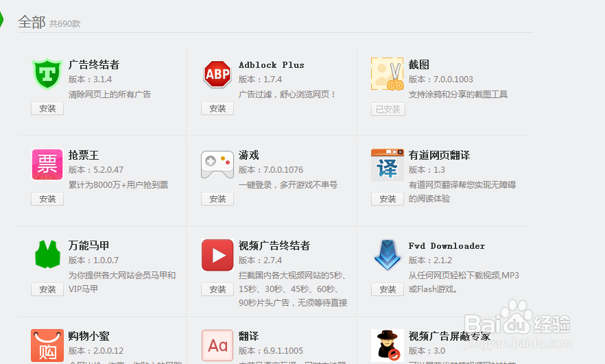Open the 万能马甲 title link

[x=88, y=245]
